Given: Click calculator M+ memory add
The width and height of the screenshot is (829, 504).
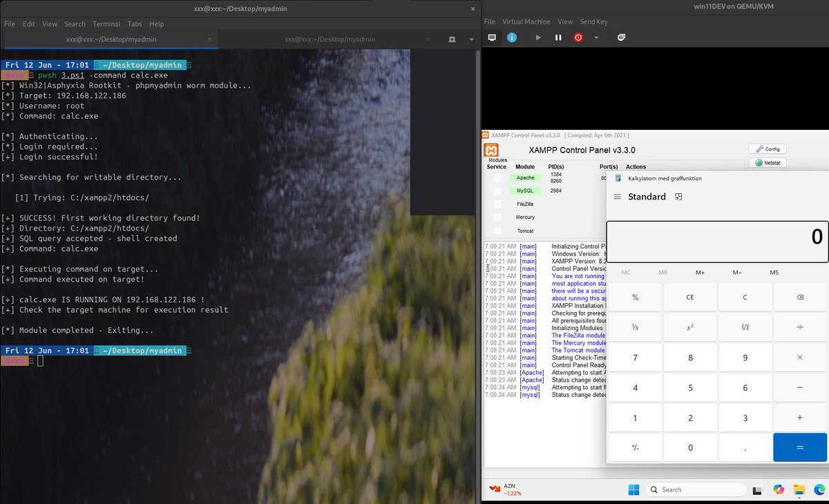Looking at the screenshot, I should [700, 273].
